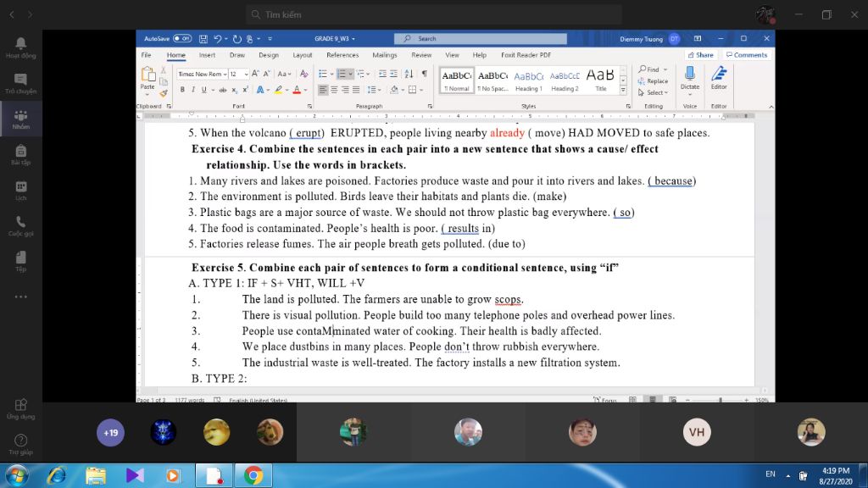Open Teams Apps (Ứng dụng) in sidebar

coord(21,409)
